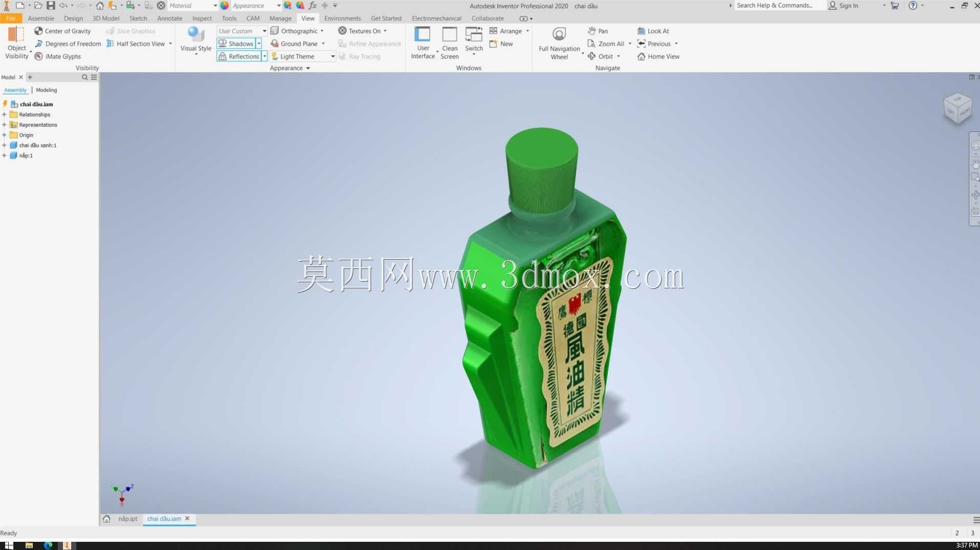Toggle iMate Glyphs visibility

tap(57, 56)
